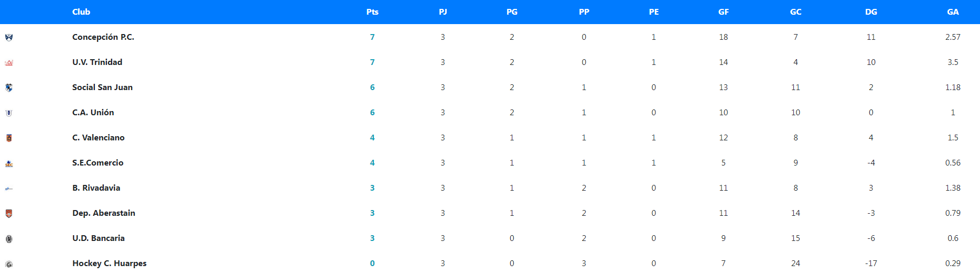Image resolution: width=980 pixels, height=275 pixels.
Task: Click the C.A. Unión club crest icon
Action: point(9,113)
